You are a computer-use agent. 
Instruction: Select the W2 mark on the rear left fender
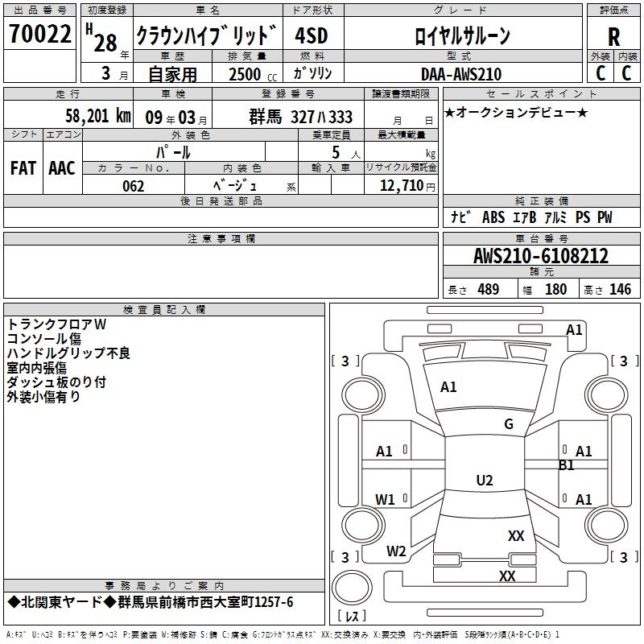point(396,551)
